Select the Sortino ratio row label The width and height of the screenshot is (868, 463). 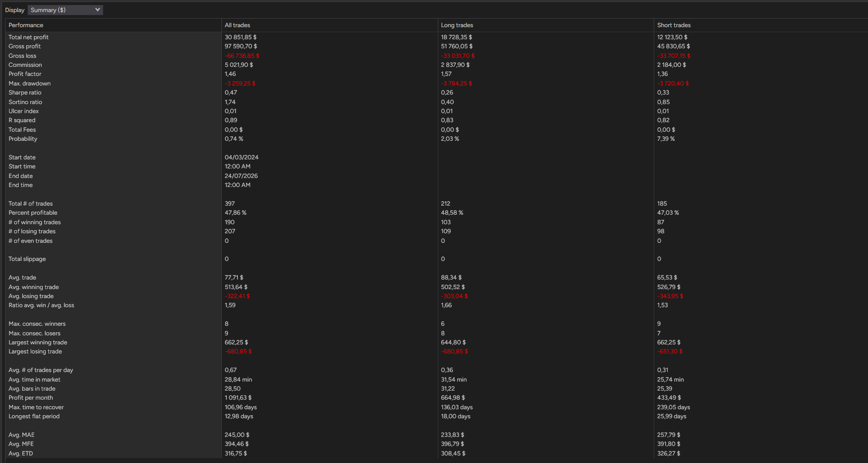tap(25, 102)
